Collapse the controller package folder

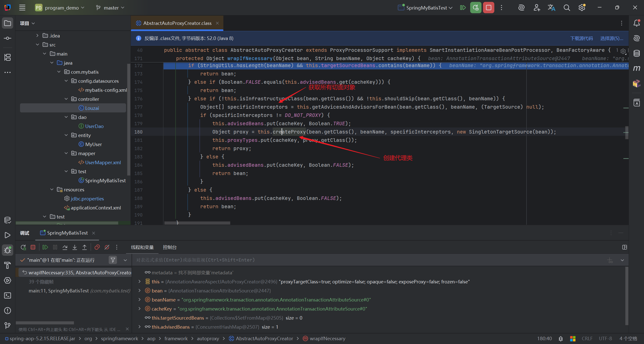(66, 99)
